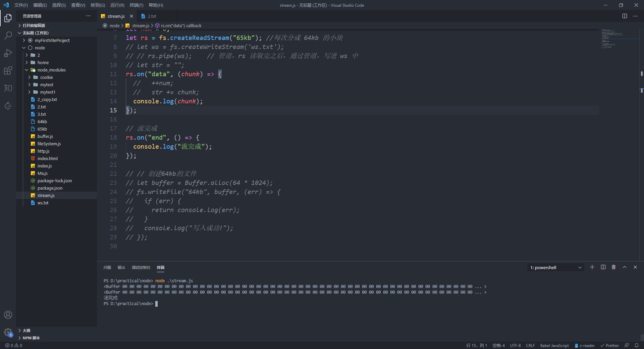Open the powershell terminal selector dropdown

[555, 267]
